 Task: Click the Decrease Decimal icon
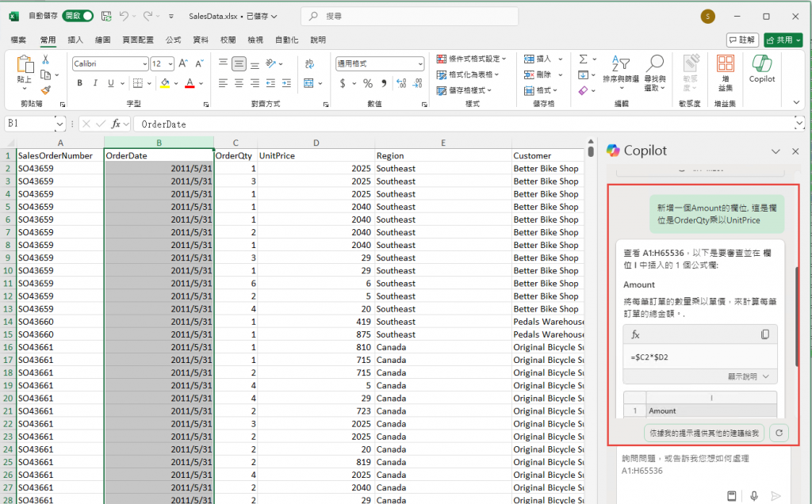tap(418, 82)
